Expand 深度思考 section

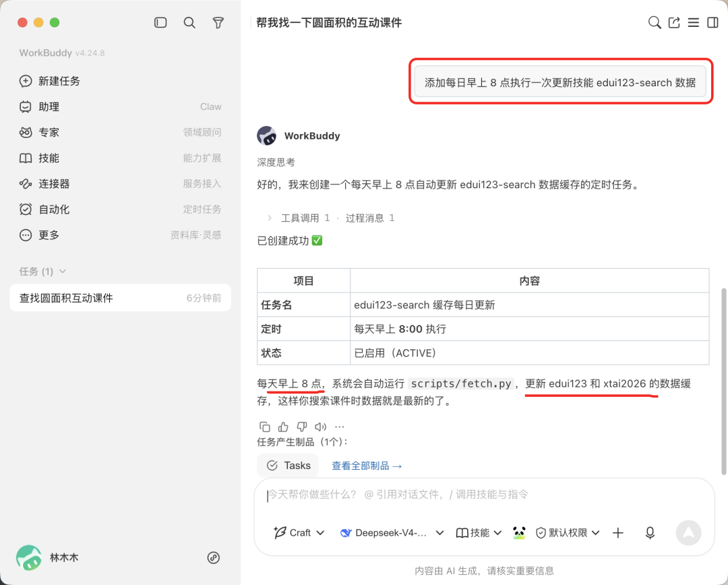(276, 162)
